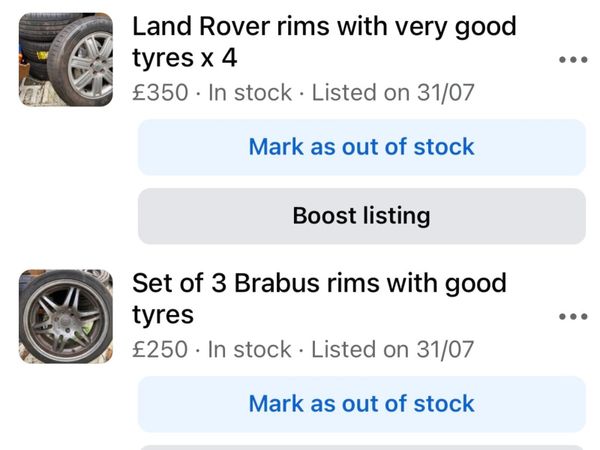Select the £250 price text
600x450 pixels.
coord(160,349)
